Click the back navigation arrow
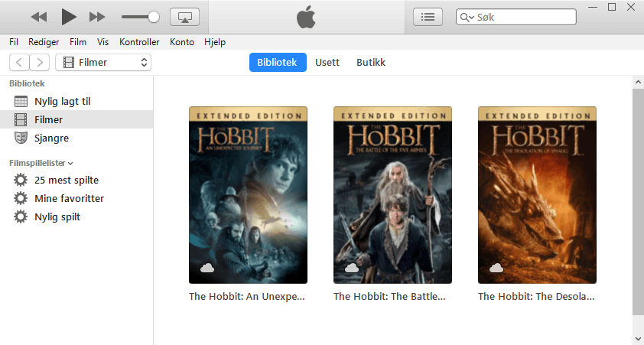Image resolution: width=644 pixels, height=345 pixels. coord(19,63)
